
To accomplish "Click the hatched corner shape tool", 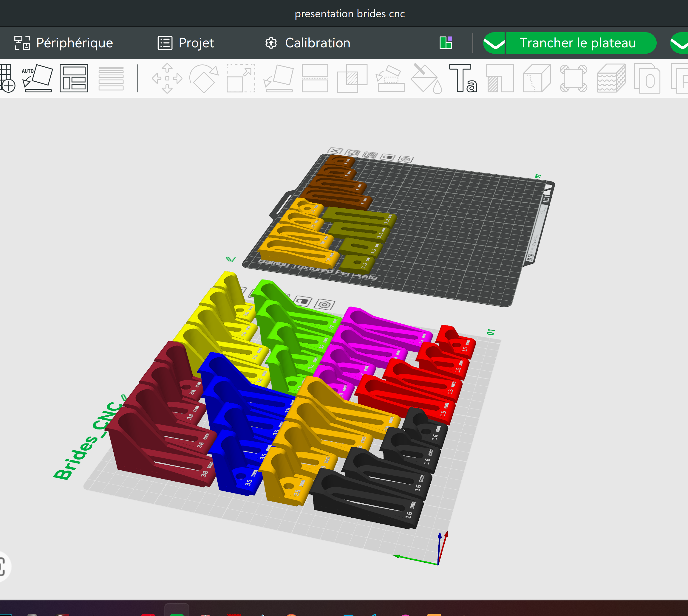I will click(500, 78).
